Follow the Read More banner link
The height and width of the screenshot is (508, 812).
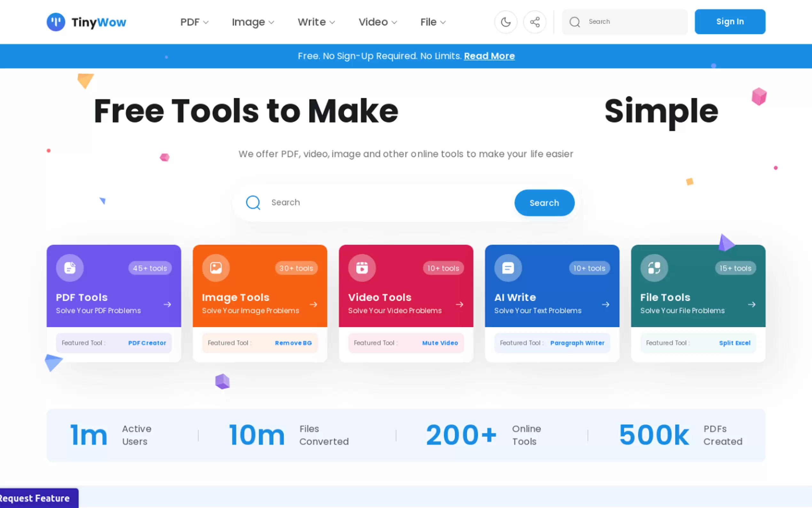pos(489,56)
